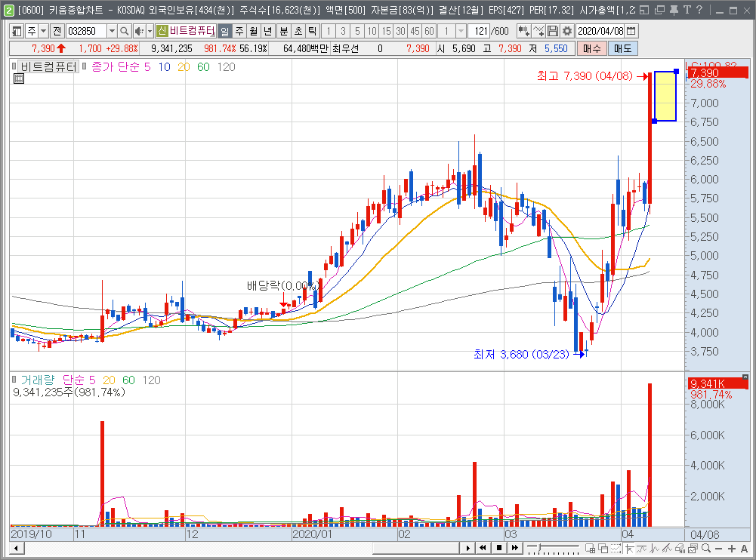Image resolution: width=756 pixels, height=560 pixels.
Task: Click the T font size icon in title bar
Action: tap(687, 10)
